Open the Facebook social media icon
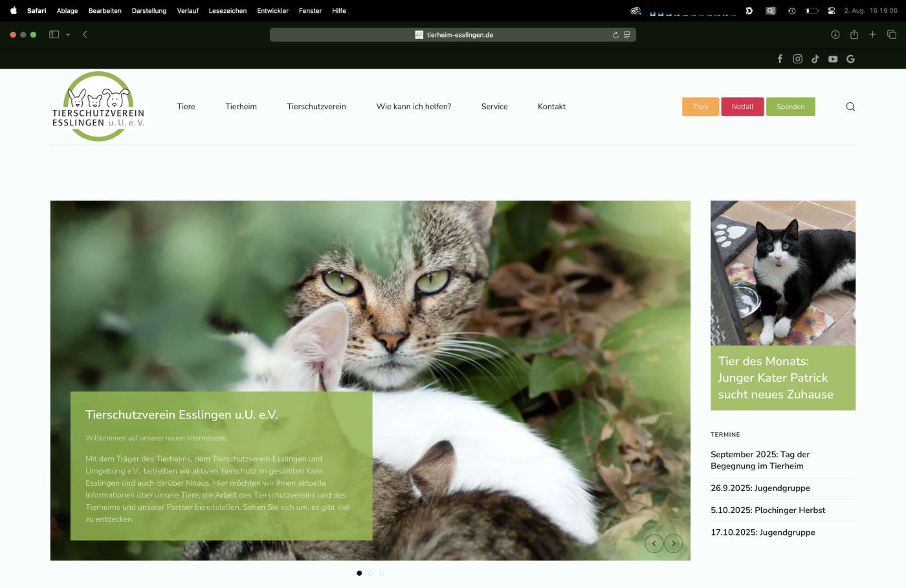 (780, 59)
